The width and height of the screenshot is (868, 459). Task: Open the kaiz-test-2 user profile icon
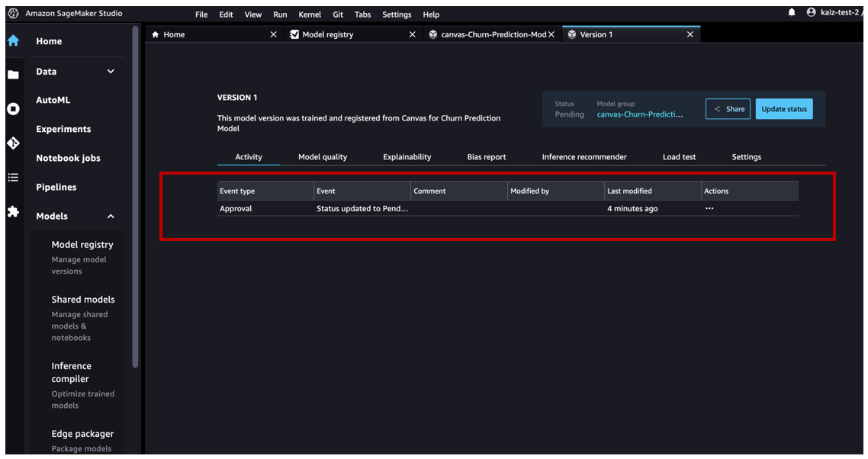coord(811,12)
